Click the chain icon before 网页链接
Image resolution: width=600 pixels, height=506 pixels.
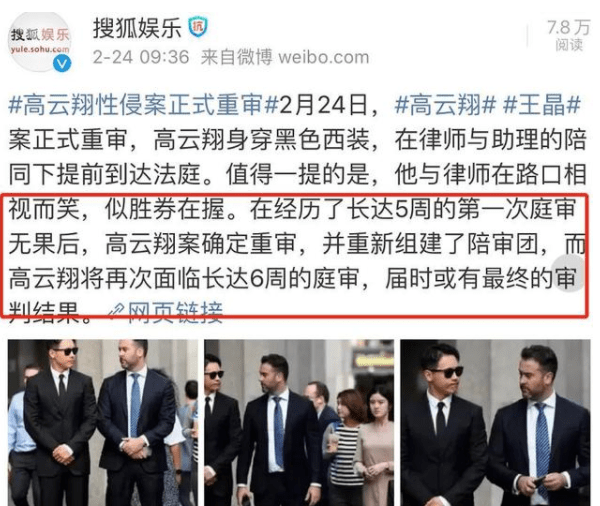click(x=116, y=312)
